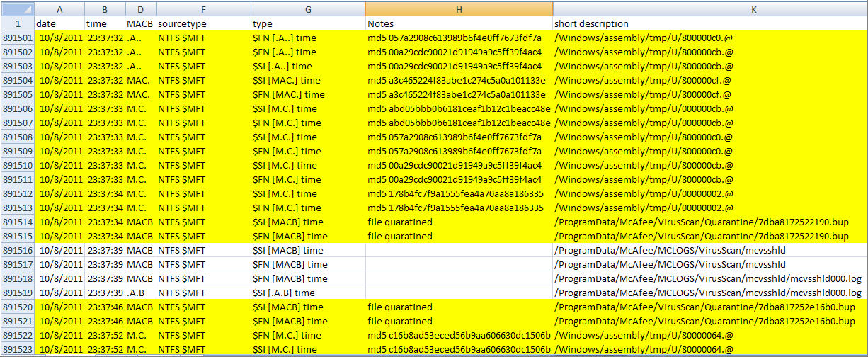Select the highlighted column H header
The width and height of the screenshot is (868, 357).
tap(459, 9)
